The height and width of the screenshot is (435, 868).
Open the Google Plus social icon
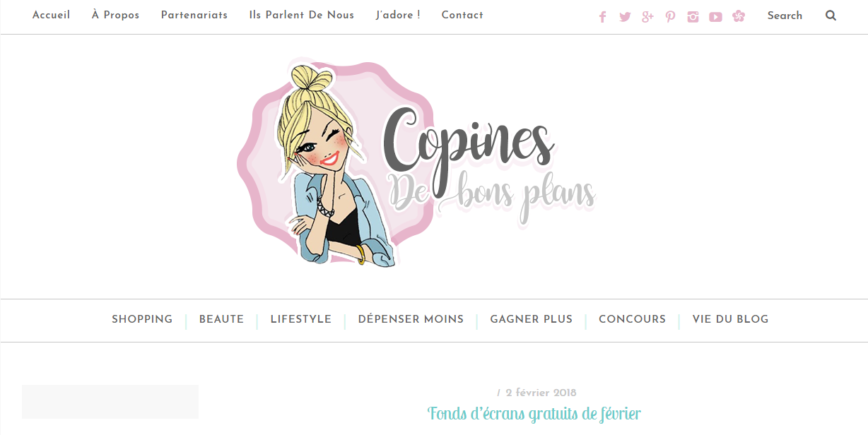tap(647, 17)
